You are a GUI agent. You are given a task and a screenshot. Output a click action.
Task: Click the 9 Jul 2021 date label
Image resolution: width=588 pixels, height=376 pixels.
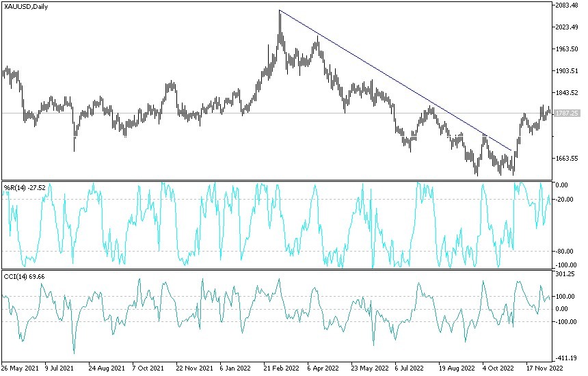click(59, 368)
